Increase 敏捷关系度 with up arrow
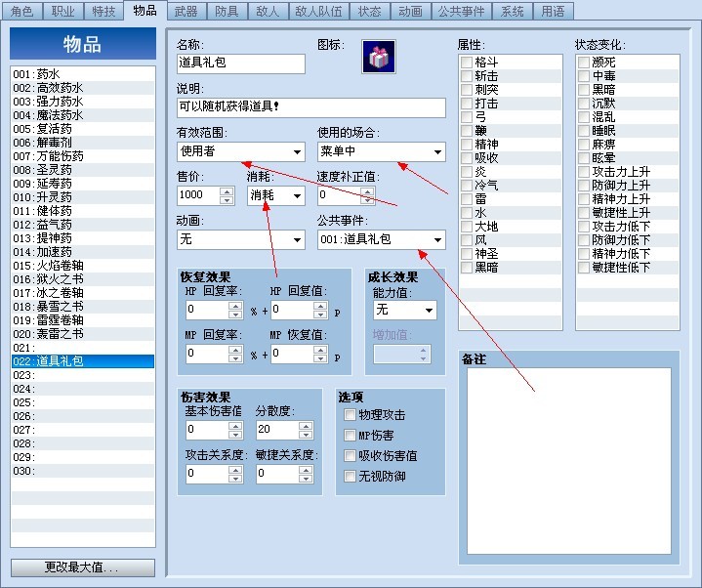This screenshot has width=702, height=588. (306, 469)
